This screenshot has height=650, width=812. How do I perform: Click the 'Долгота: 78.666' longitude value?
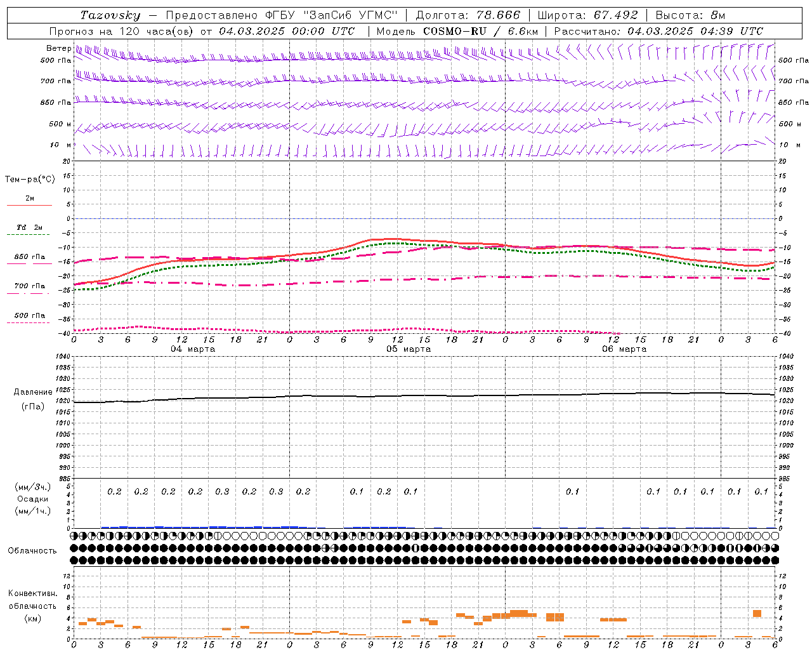coord(468,15)
